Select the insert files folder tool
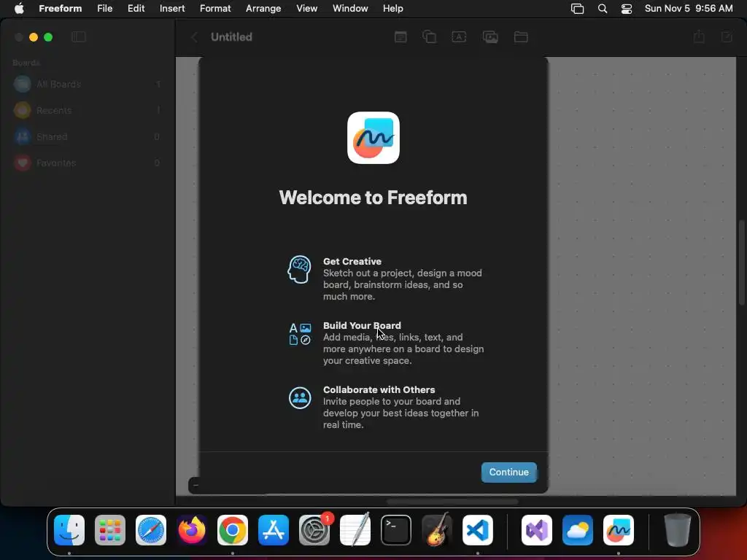This screenshot has height=560, width=747. [521, 36]
